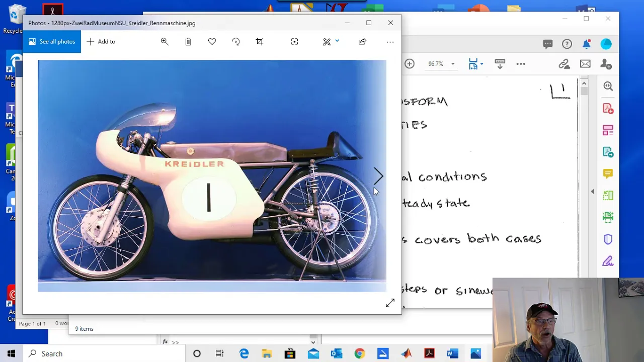Open Export PDF tool in Acrobat sidebar
Screen dimensions: 644x362
608,152
